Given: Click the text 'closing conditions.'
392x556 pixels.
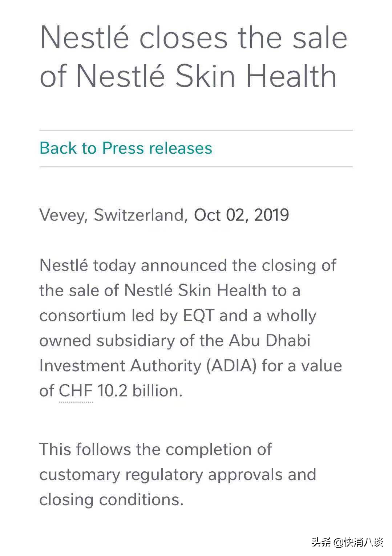Looking at the screenshot, I should pyautogui.click(x=111, y=500).
